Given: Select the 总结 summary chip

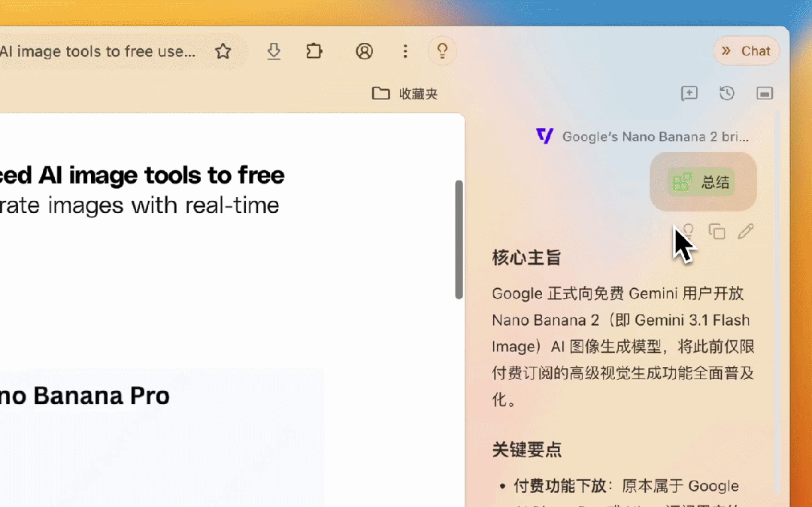Looking at the screenshot, I should coord(703,181).
